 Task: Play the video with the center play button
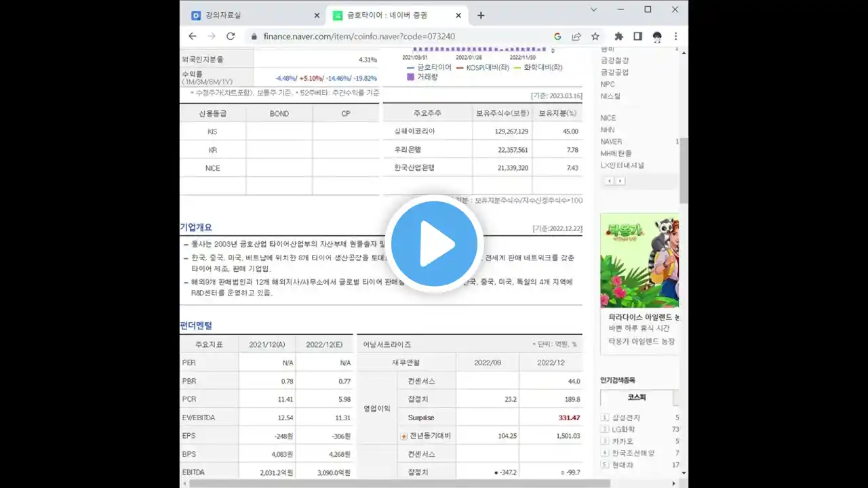[434, 244]
